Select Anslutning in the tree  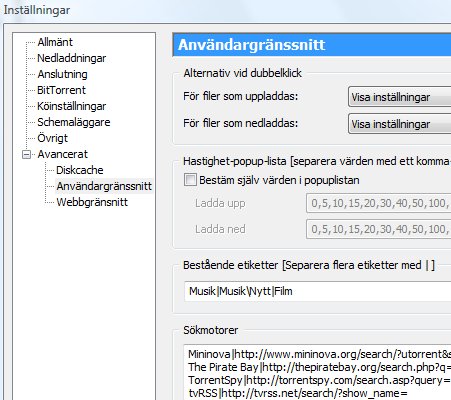[x=62, y=74]
